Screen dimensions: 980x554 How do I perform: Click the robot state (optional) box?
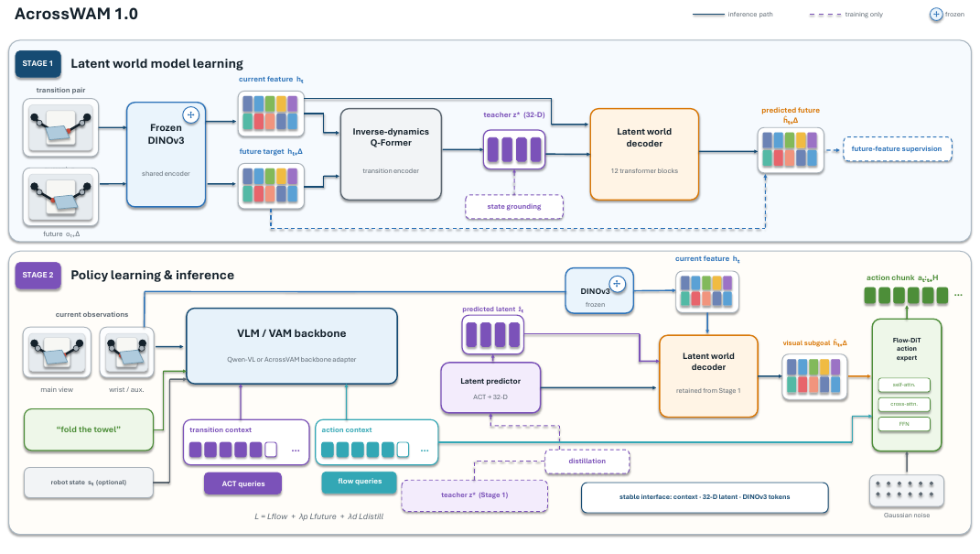89,483
